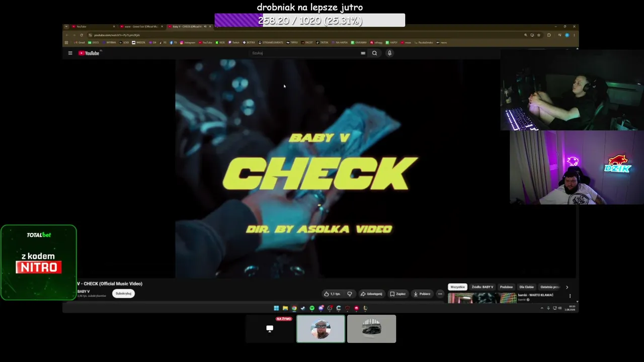Subscribe to BABY V with the Subskrybuj button
Image resolution: width=644 pixels, height=362 pixels.
coord(123,294)
